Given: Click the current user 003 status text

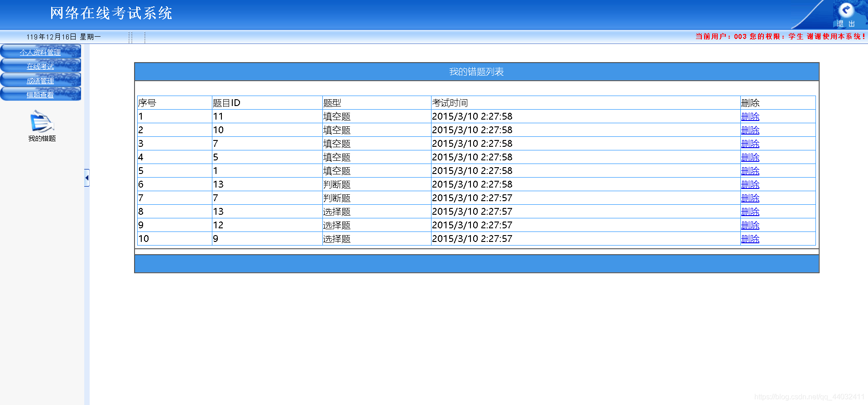Looking at the screenshot, I should pyautogui.click(x=780, y=36).
